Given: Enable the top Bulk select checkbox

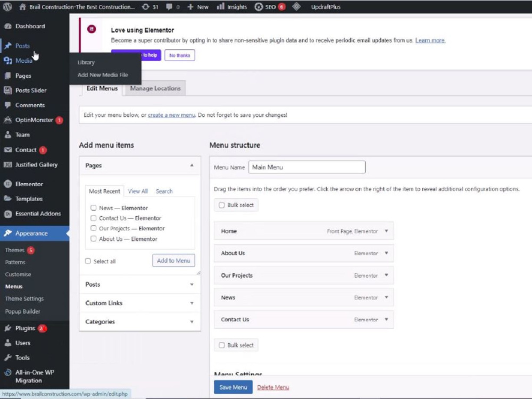Looking at the screenshot, I should tap(221, 205).
